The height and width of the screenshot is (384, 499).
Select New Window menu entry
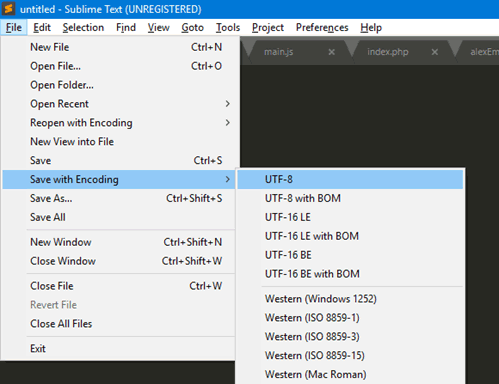click(x=119, y=242)
